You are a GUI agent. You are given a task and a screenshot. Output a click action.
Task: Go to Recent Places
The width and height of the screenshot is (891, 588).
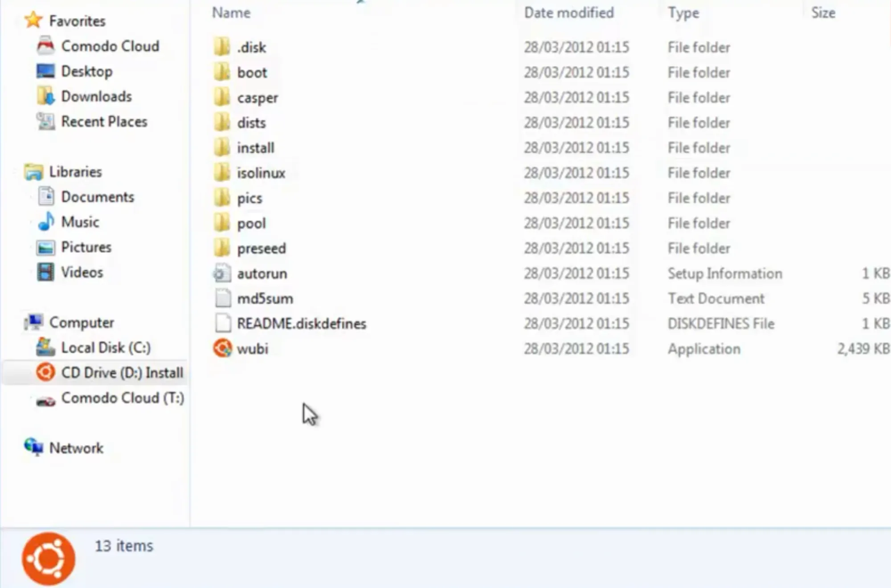104,122
